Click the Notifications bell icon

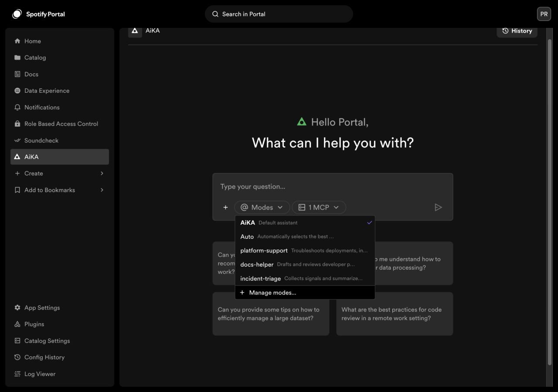(17, 107)
